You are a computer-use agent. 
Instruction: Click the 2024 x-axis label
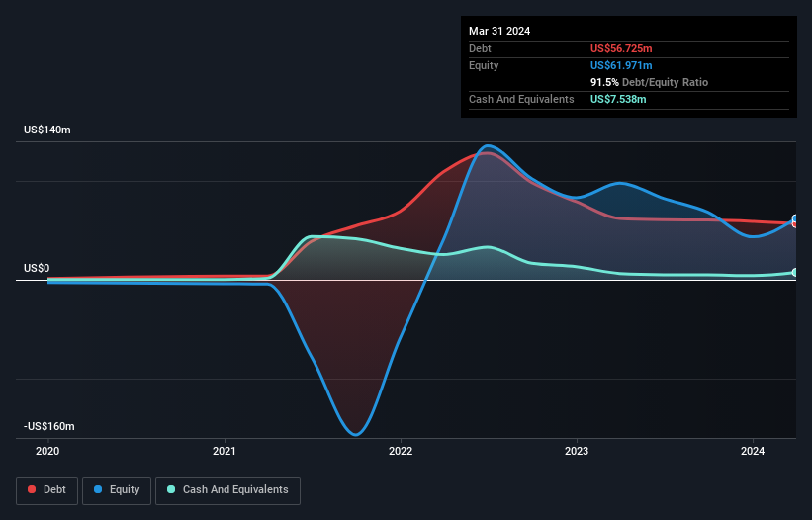[x=753, y=451]
